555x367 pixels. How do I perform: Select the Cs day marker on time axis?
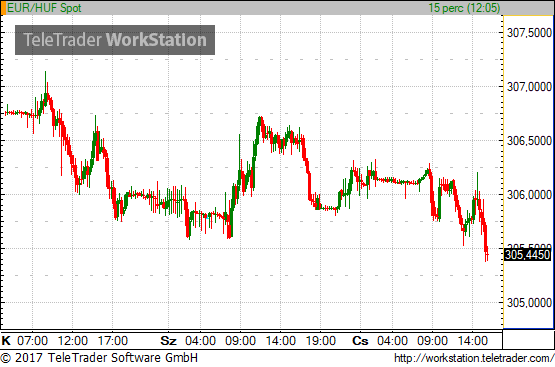tap(360, 340)
